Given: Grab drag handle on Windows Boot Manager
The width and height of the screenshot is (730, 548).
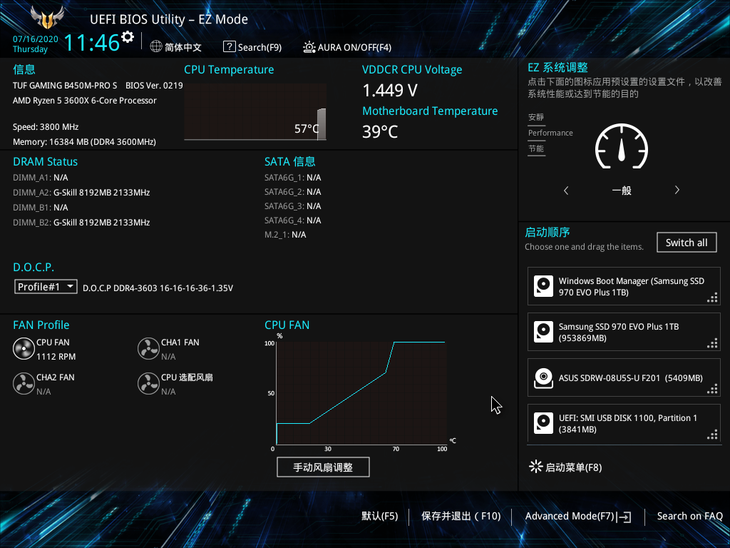Looking at the screenshot, I should coord(712,298).
